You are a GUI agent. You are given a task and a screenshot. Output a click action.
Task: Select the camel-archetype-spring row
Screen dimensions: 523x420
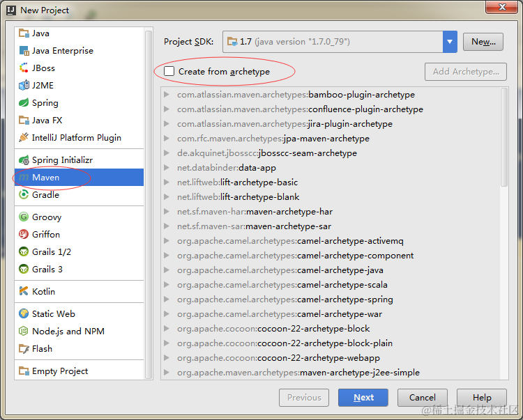pyautogui.click(x=331, y=300)
